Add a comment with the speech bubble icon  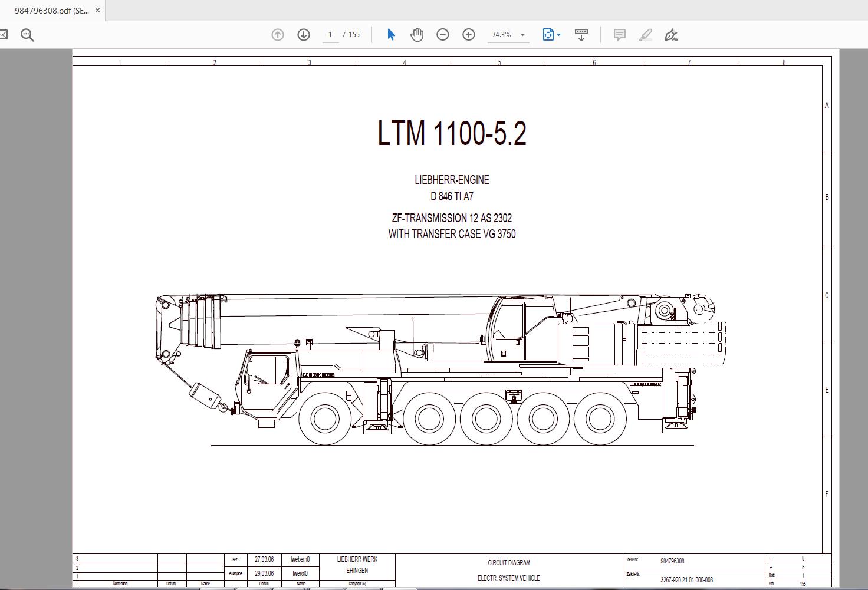click(620, 35)
